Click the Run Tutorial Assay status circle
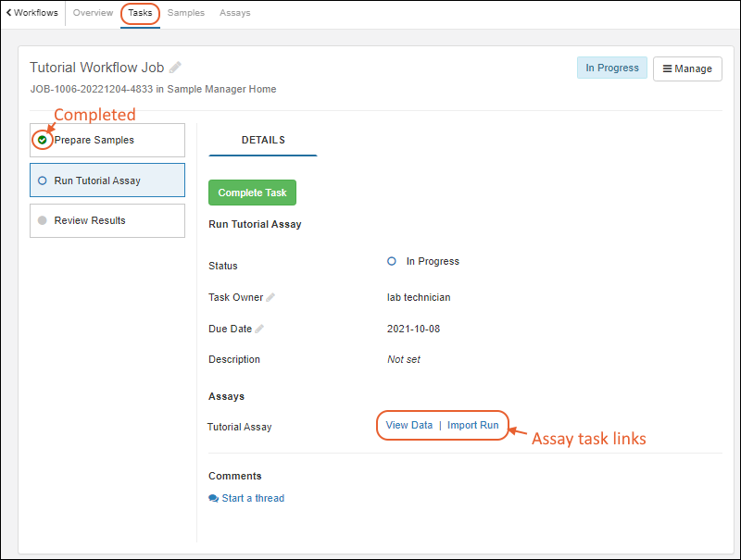 pos(43,180)
